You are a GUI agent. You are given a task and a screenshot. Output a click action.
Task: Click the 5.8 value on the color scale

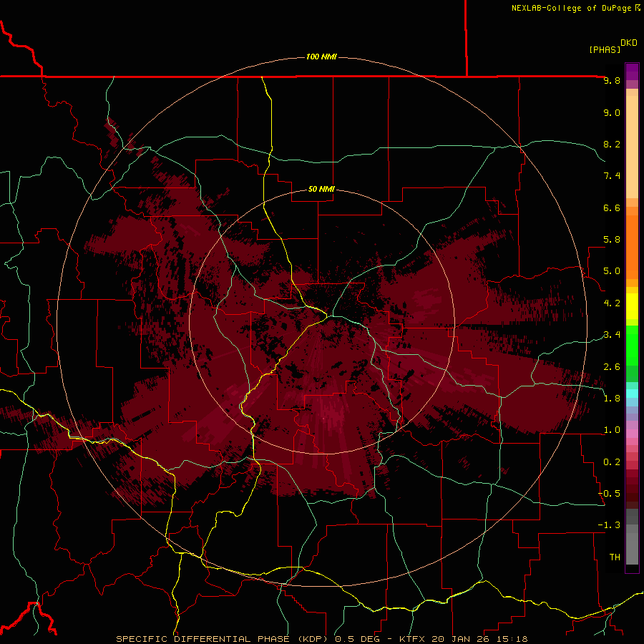[612, 240]
